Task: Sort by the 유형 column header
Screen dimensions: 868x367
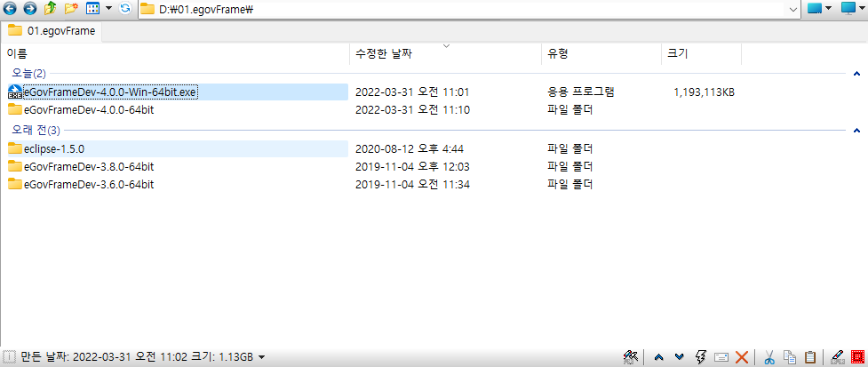Action: click(x=558, y=53)
